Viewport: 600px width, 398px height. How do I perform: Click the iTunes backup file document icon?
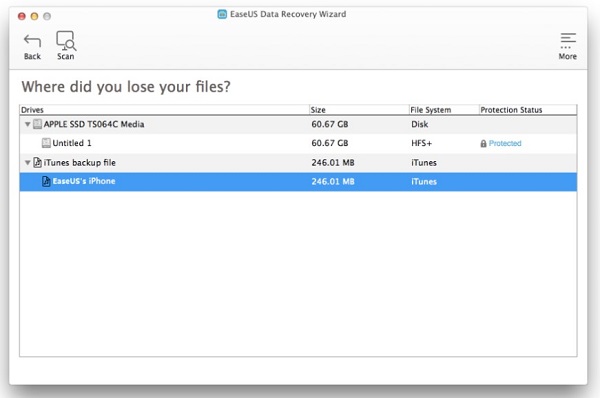click(37, 163)
